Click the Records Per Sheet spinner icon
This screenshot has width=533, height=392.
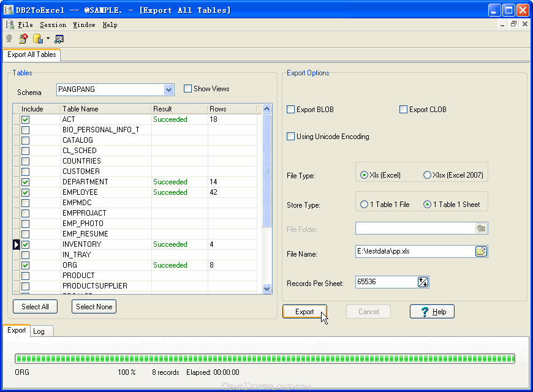pos(423,282)
